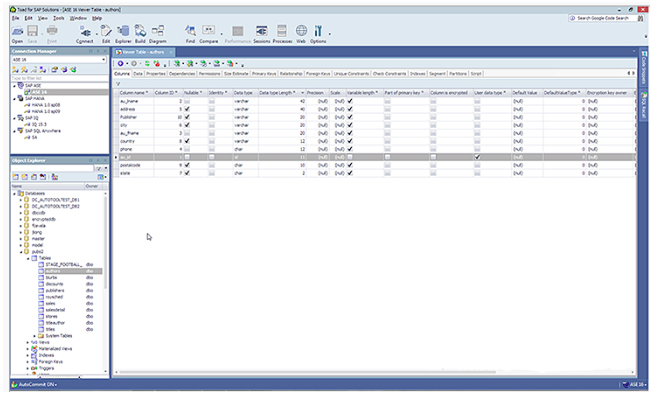Switch to the Script tab
Screen dimensions: 653x394
click(x=476, y=74)
